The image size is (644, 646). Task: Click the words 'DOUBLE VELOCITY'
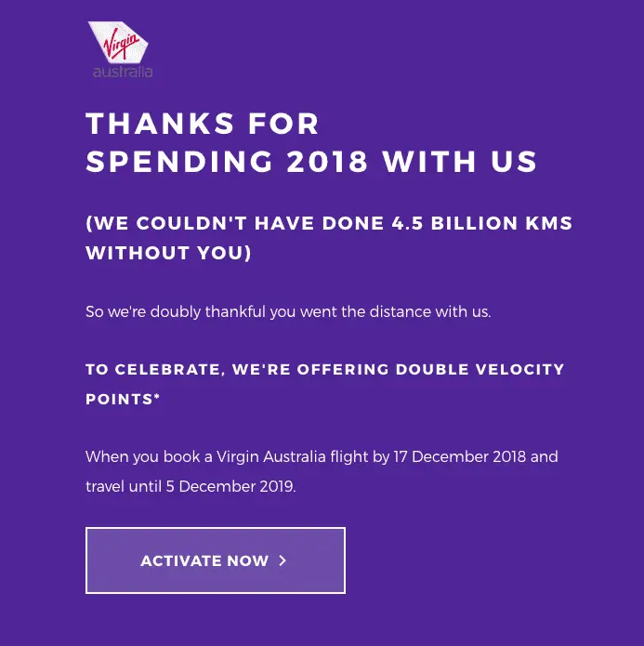tap(480, 369)
